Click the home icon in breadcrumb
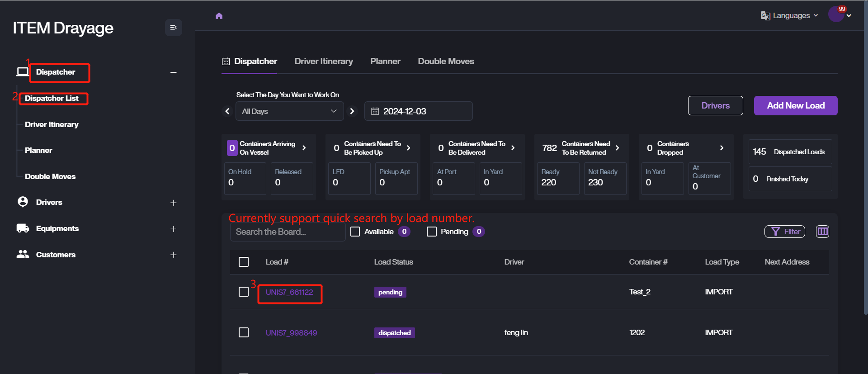Image resolution: width=868 pixels, height=374 pixels. (x=219, y=16)
